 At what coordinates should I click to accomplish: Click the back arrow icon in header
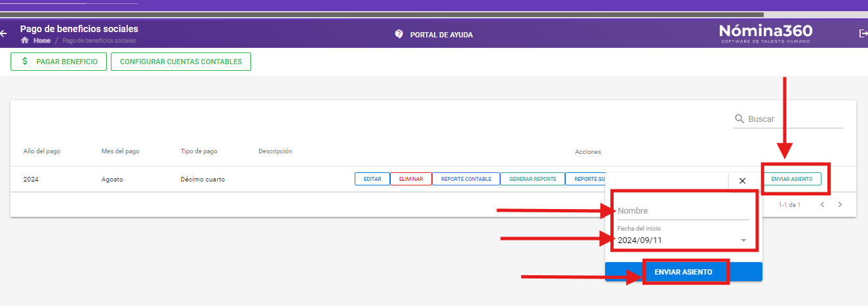pos(3,33)
